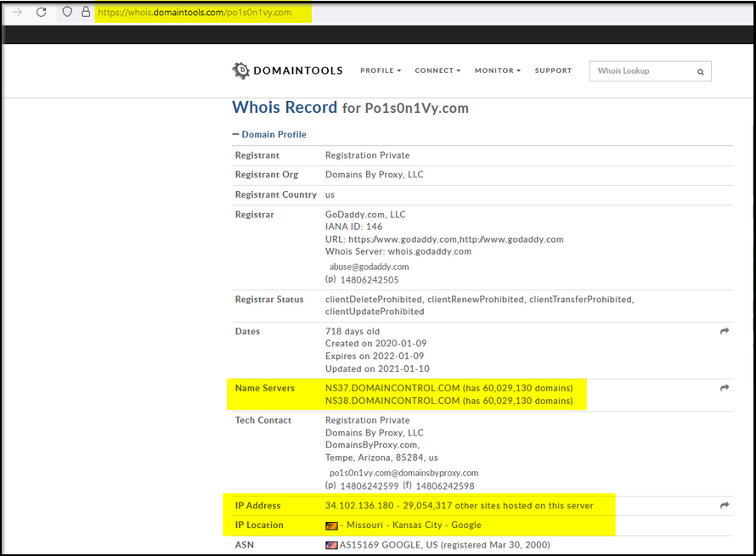Click the 'Registrant Country' row label

276,194
